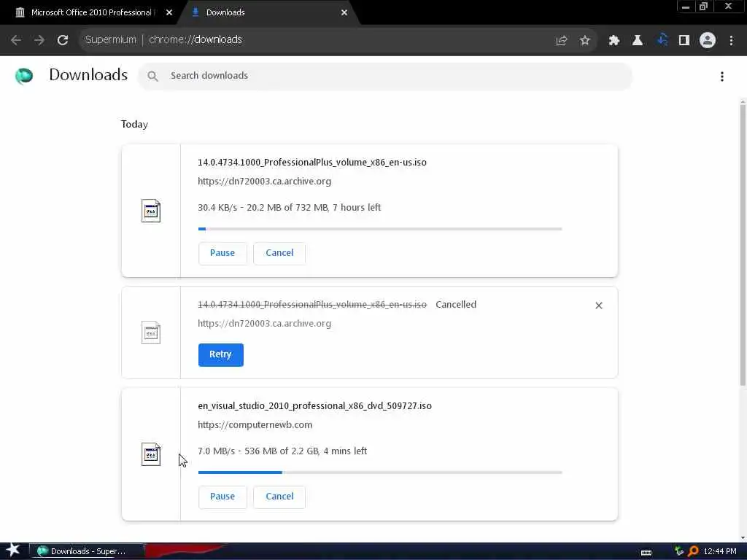747x560 pixels.
Task: Click the Today date heading
Action: click(134, 124)
